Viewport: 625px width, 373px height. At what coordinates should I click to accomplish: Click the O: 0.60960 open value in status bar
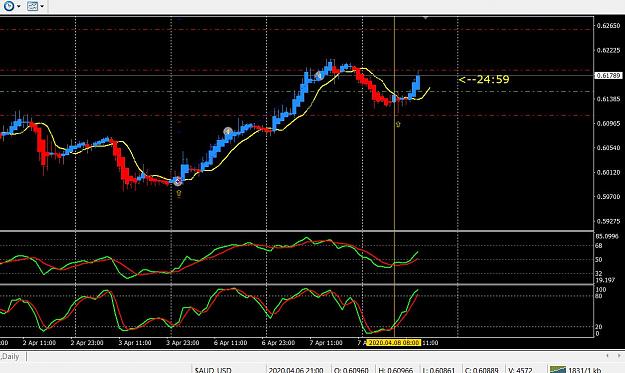(351, 370)
